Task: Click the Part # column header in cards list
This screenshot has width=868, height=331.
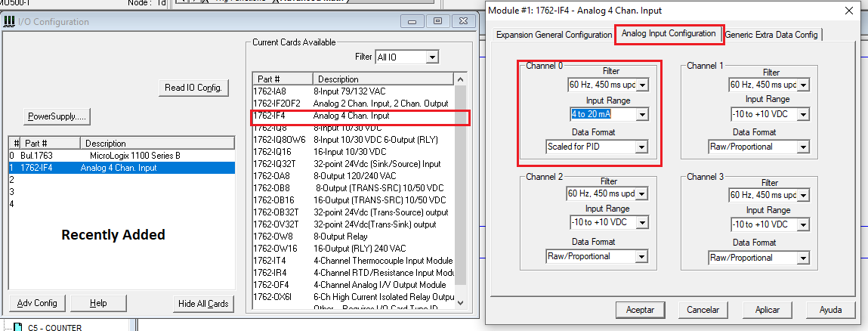Action: click(x=283, y=79)
